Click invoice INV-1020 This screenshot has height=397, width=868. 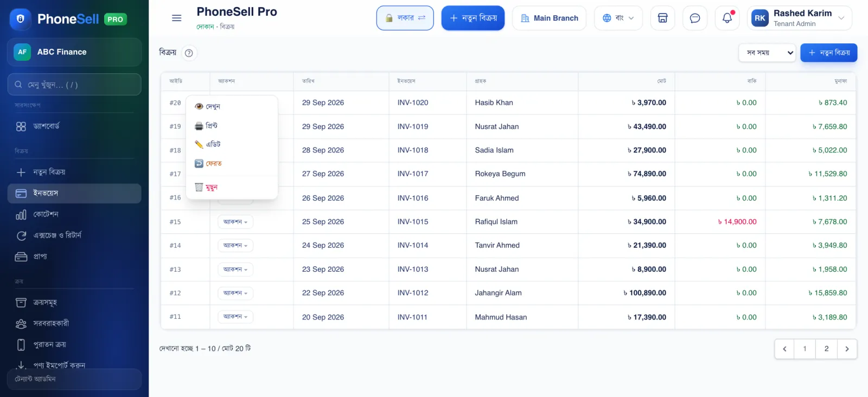[x=413, y=103]
